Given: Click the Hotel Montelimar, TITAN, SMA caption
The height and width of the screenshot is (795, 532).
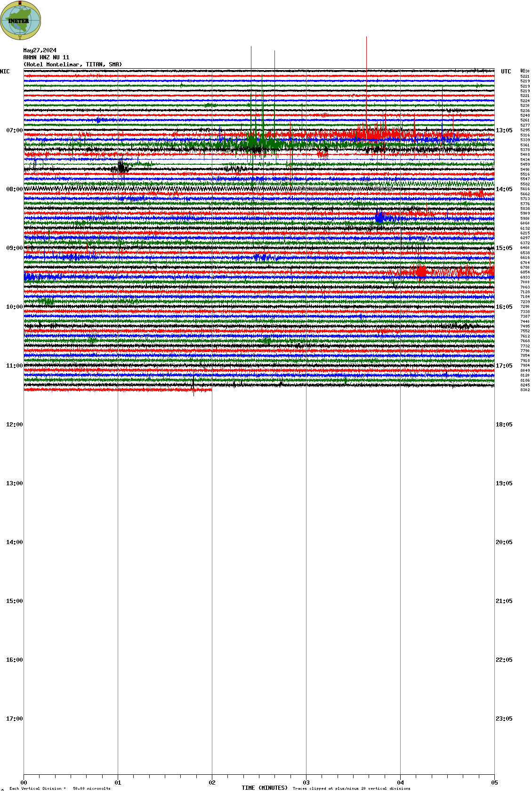Looking at the screenshot, I should click(73, 64).
